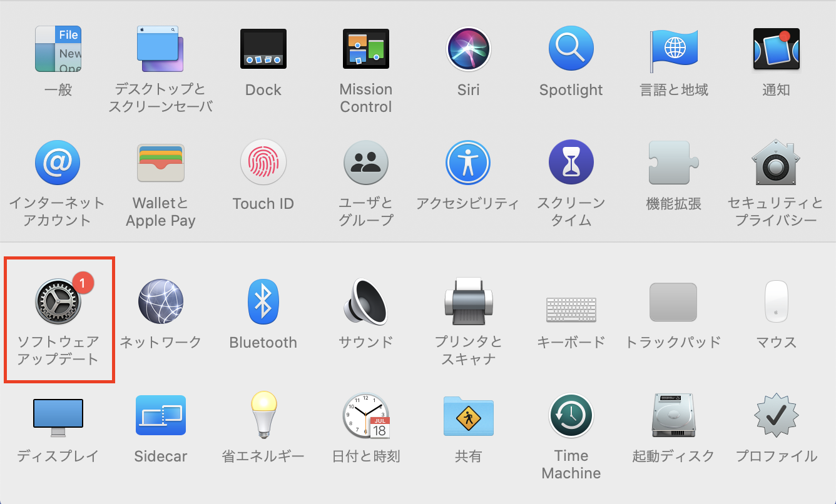Open ユーザとグループ icon

point(366,163)
